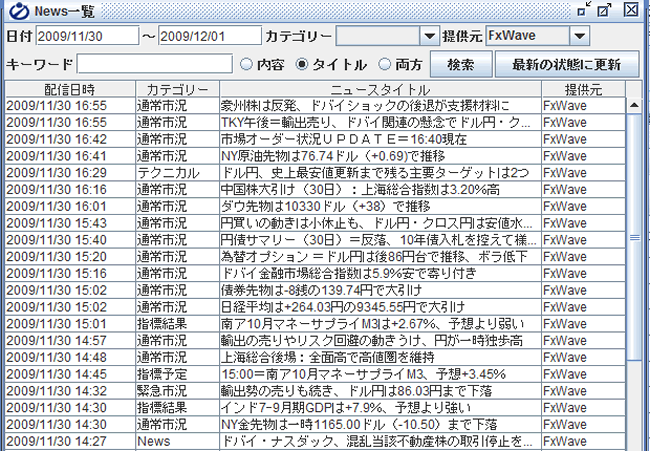Viewport: 650px width, 451px height.
Task: Open news 円債サマリー（30日）＝反落
Action: [x=380, y=240]
